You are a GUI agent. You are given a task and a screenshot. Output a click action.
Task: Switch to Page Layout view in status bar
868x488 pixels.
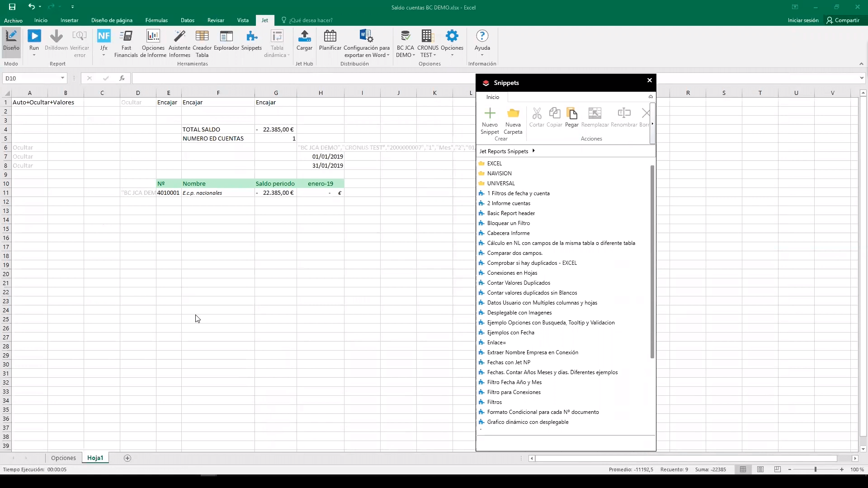click(760, 469)
